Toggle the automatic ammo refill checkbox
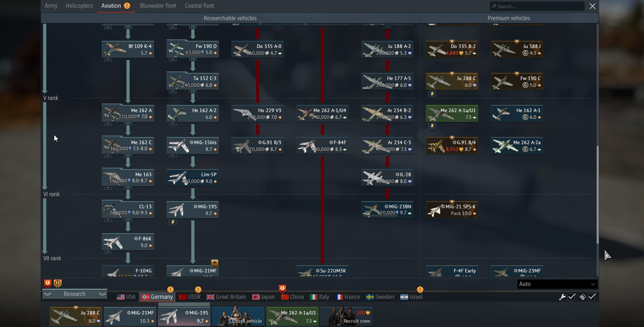 [x=592, y=297]
